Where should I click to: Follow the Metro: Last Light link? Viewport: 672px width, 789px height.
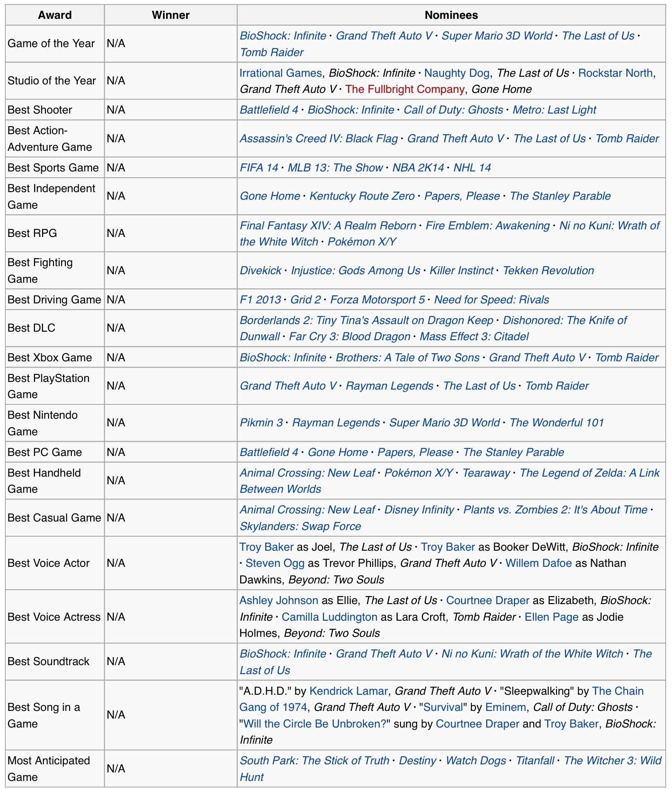(x=554, y=110)
